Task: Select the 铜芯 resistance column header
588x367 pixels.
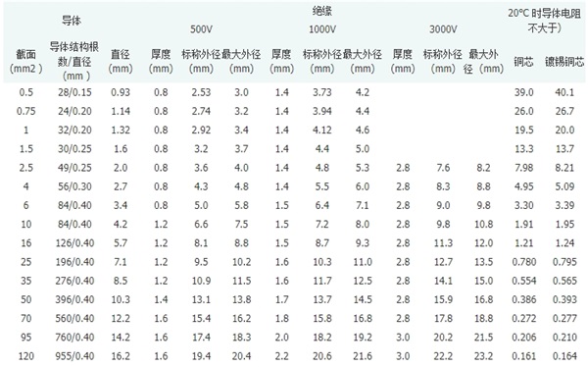Action: (x=523, y=62)
